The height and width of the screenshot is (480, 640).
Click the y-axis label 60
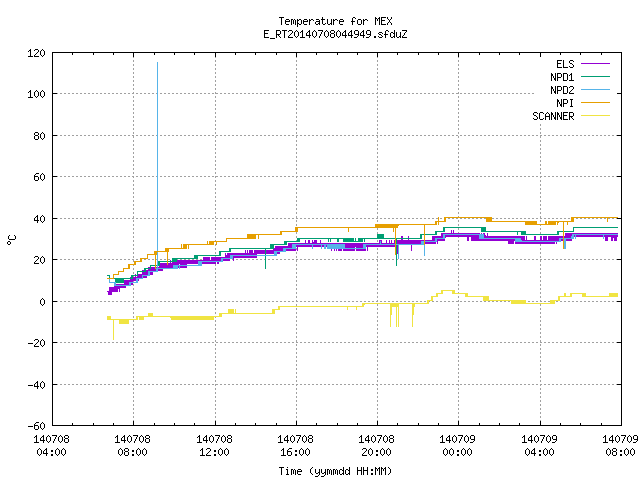pos(40,177)
